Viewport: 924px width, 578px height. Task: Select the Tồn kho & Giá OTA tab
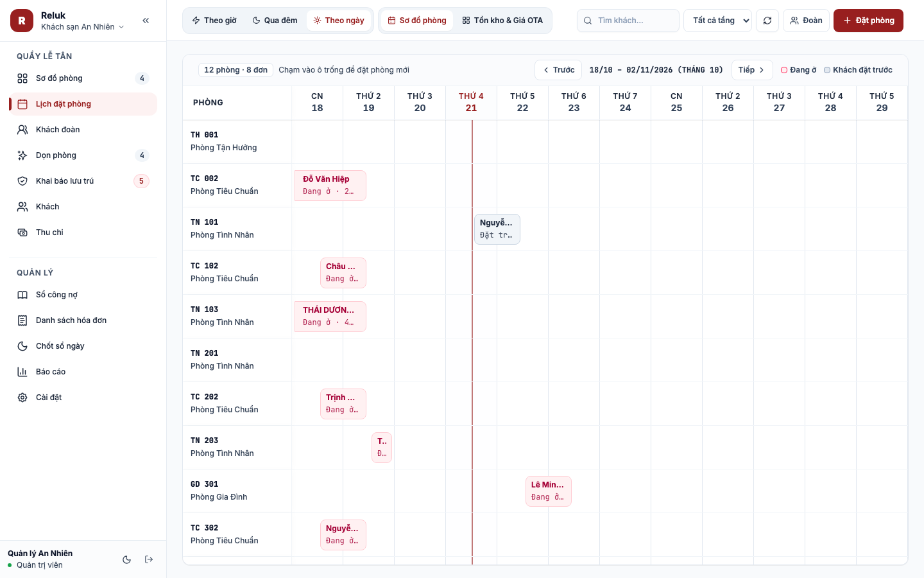(x=502, y=21)
